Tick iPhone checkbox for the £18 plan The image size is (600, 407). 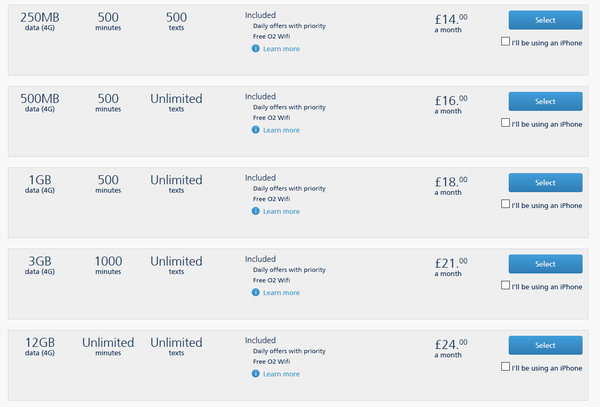pos(505,204)
